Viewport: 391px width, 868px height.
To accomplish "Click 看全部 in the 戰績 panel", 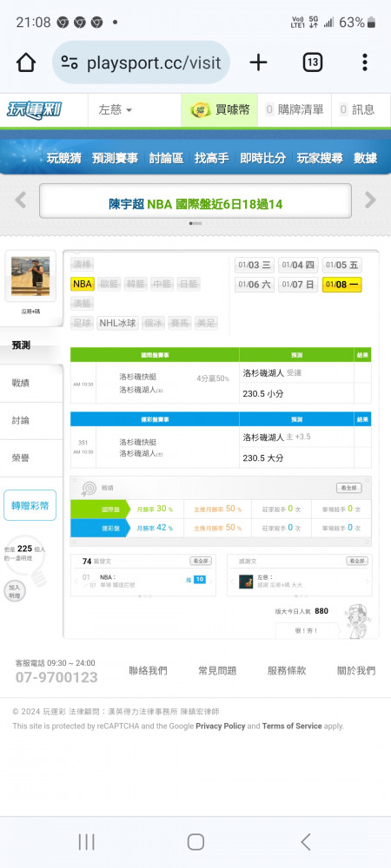I will pos(349,488).
